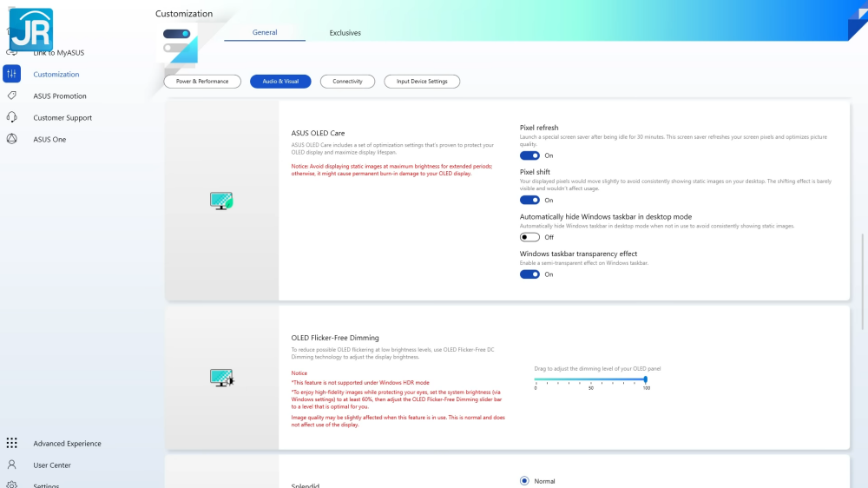Click the ASUS OLED Care monitor icon
Image resolution: width=868 pixels, height=488 pixels.
click(221, 201)
